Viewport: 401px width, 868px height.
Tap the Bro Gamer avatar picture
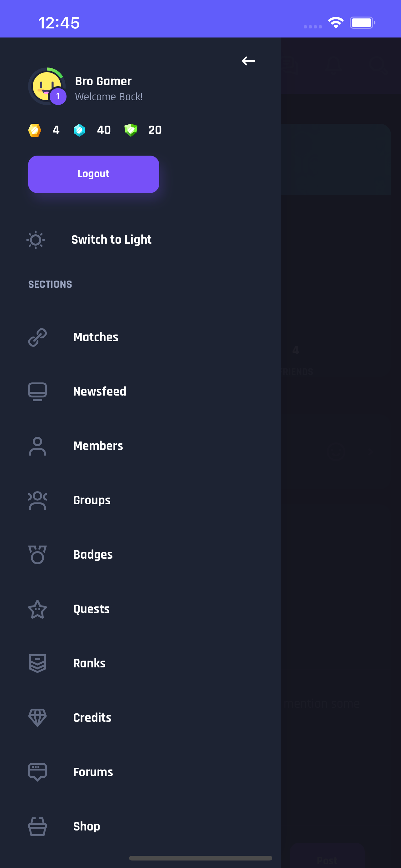(x=47, y=86)
